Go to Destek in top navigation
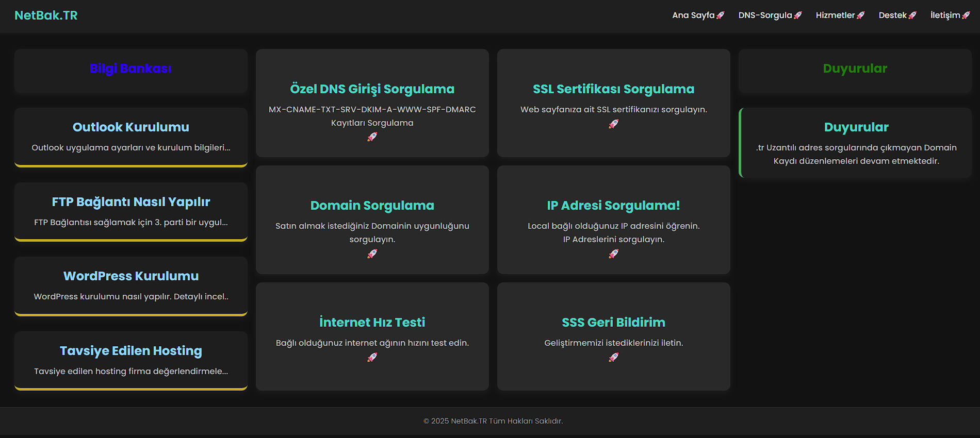Image resolution: width=980 pixels, height=438 pixels. 892,15
